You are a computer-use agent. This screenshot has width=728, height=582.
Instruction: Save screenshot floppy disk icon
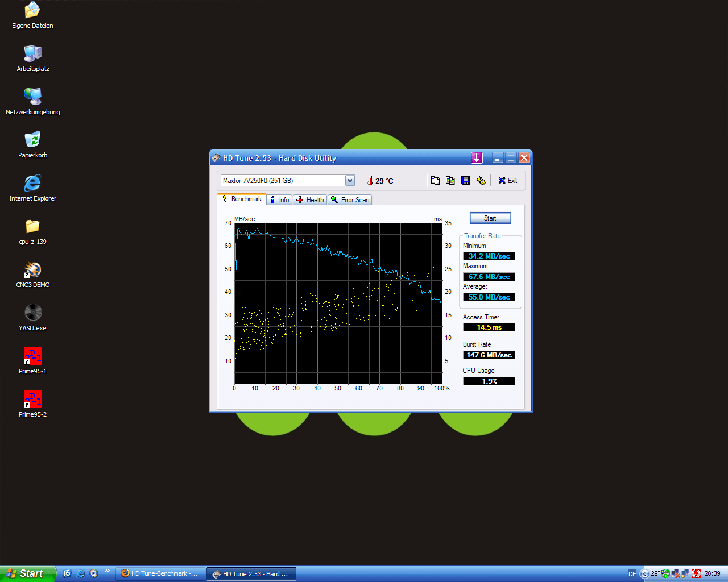point(466,181)
